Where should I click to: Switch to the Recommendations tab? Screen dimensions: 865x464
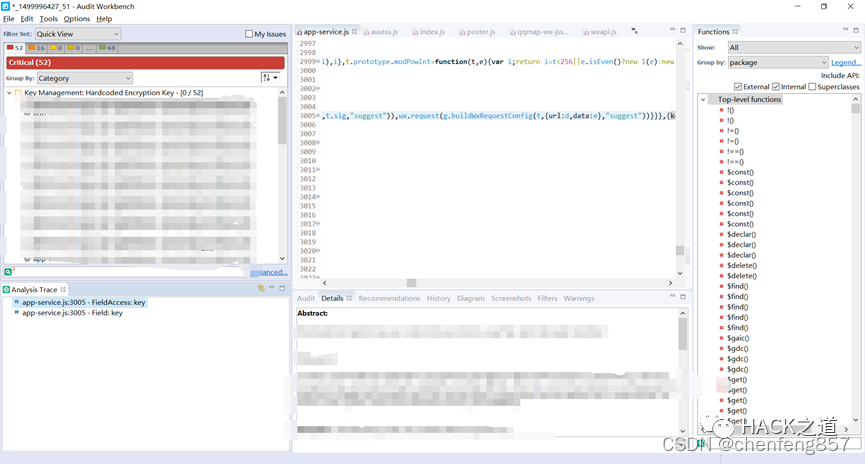click(x=389, y=298)
